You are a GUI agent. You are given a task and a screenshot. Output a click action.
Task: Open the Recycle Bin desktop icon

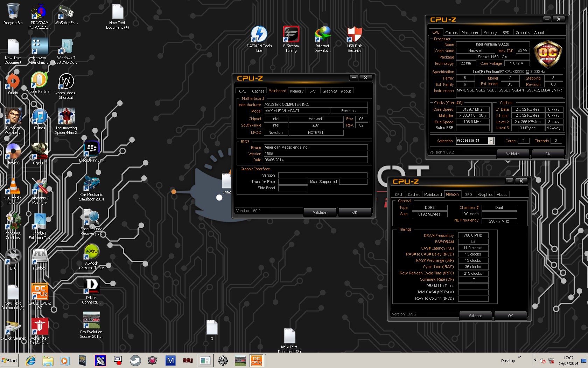pos(13,14)
